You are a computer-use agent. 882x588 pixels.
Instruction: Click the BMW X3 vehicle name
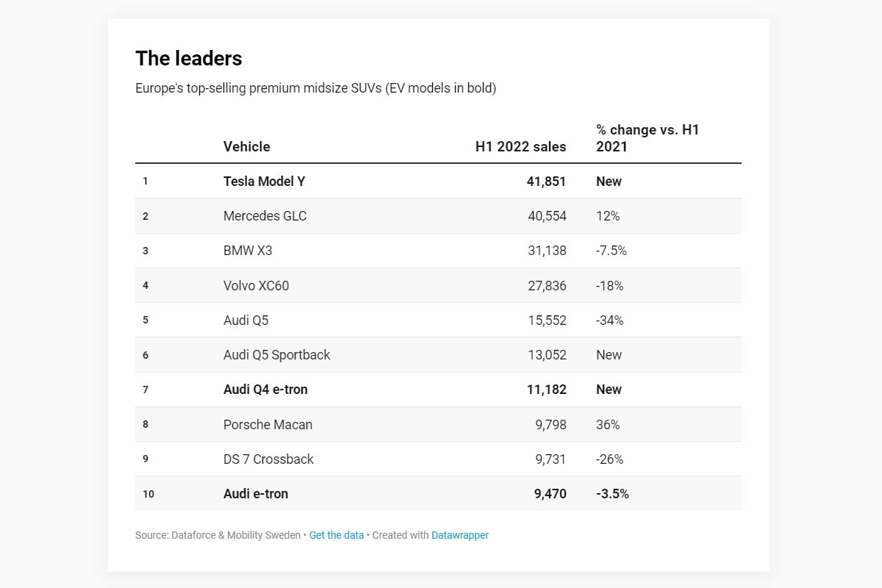tap(248, 251)
